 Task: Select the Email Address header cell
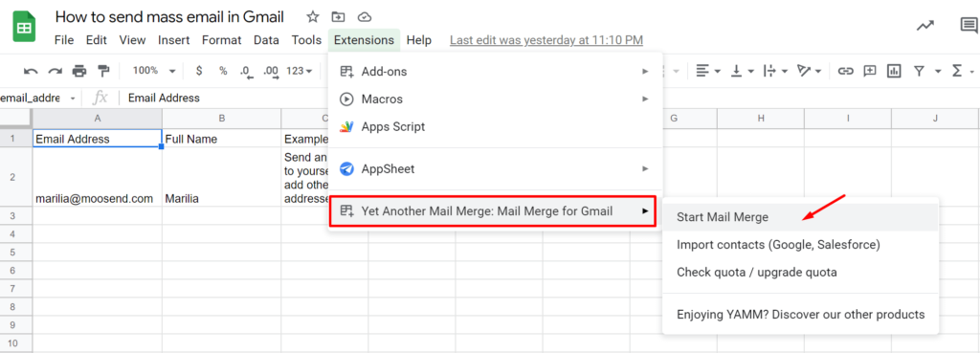pos(97,139)
